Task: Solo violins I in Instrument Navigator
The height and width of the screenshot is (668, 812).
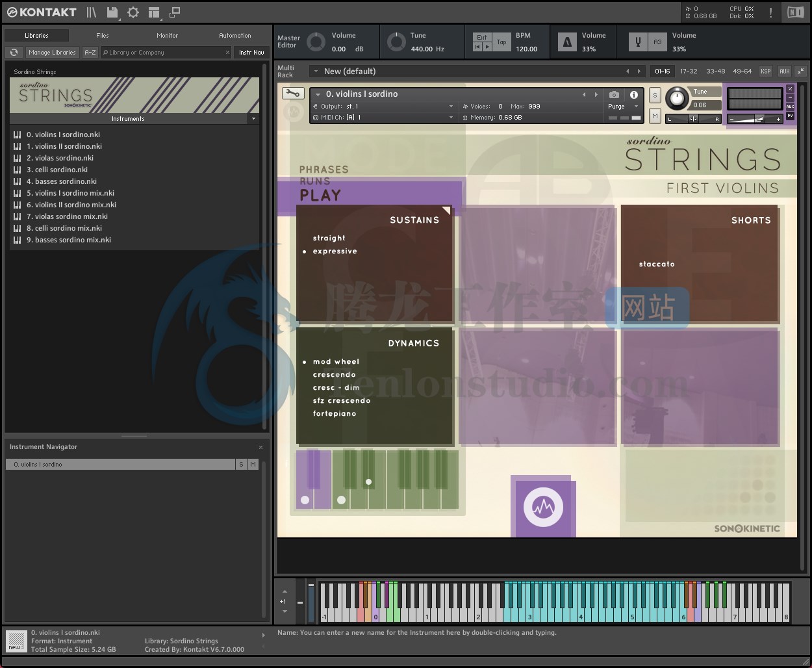Action: click(x=241, y=465)
